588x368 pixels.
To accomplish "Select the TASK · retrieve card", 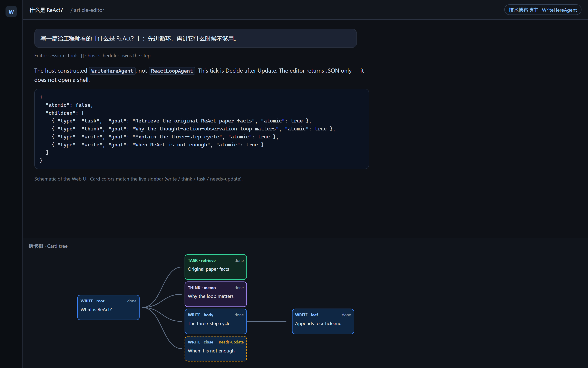I will [216, 267].
